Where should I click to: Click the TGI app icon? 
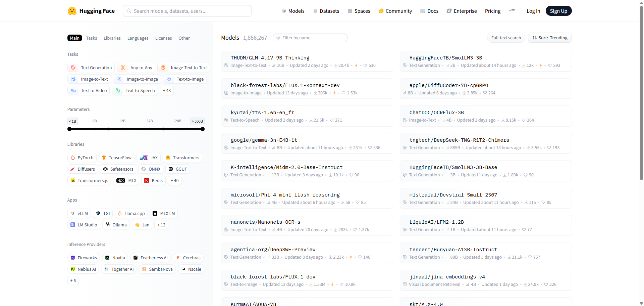click(98, 213)
